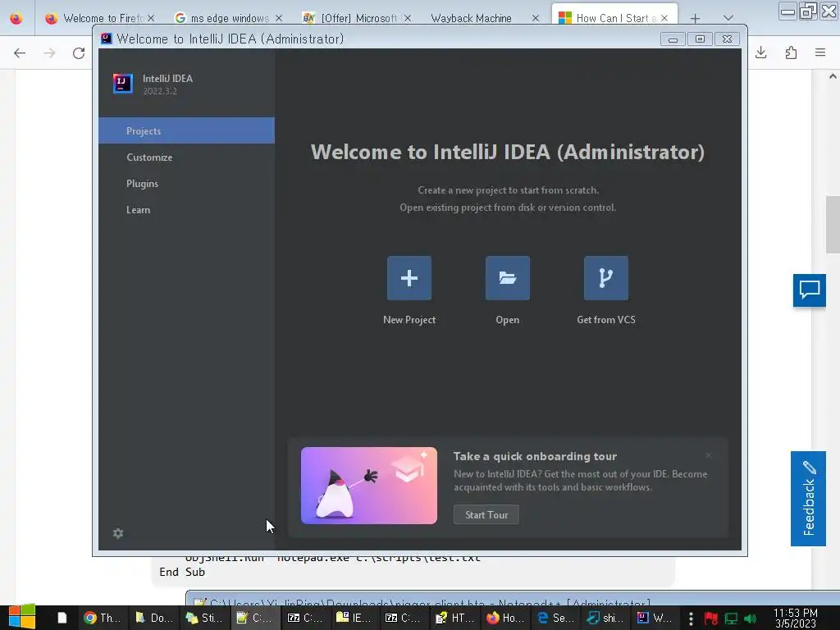Open the Notepad++ taskbar item

[255, 619]
